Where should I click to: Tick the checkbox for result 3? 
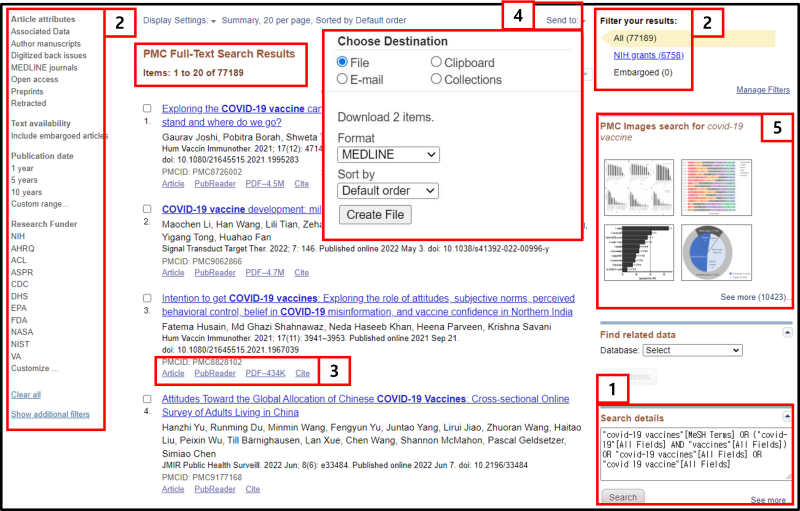[x=147, y=298]
